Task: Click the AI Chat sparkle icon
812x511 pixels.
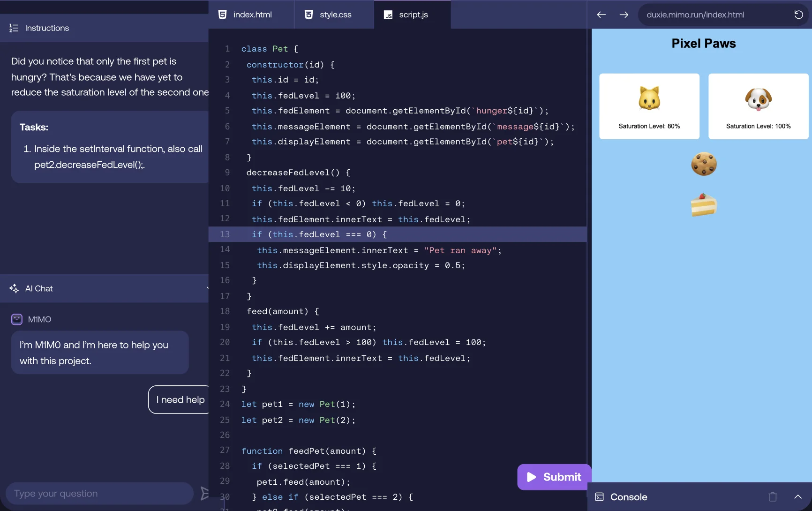Action: [x=14, y=288]
